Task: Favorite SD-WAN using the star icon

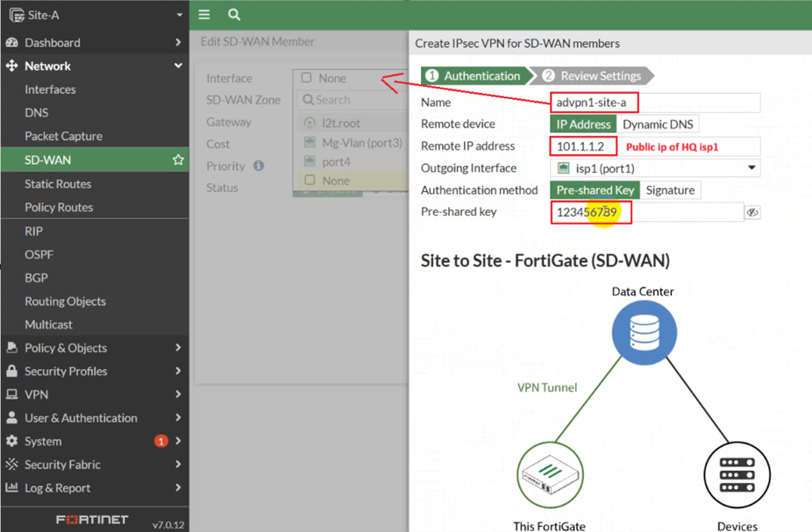Action: point(178,160)
